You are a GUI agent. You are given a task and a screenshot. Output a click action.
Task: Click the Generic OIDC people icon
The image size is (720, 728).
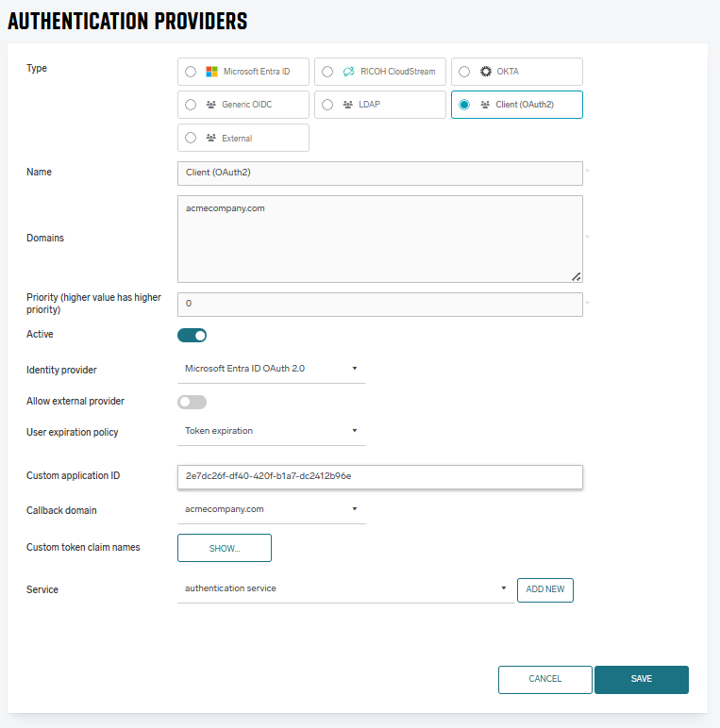[211, 105]
